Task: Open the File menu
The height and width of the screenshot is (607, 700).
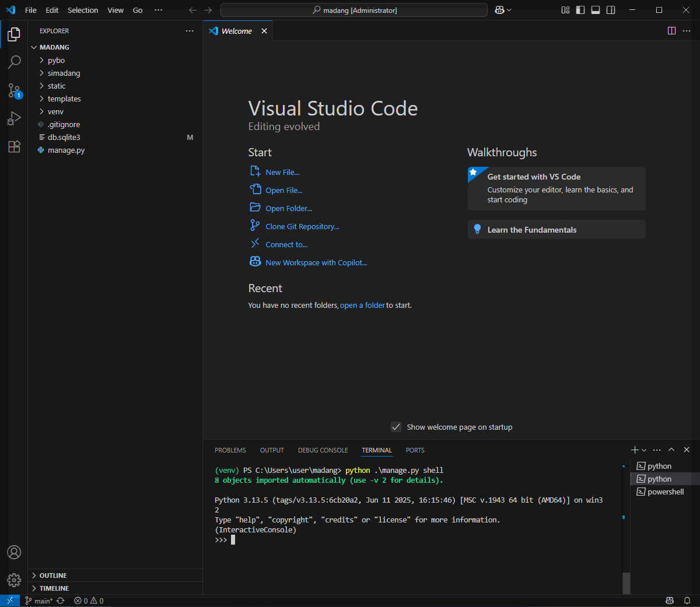Action: pyautogui.click(x=31, y=10)
